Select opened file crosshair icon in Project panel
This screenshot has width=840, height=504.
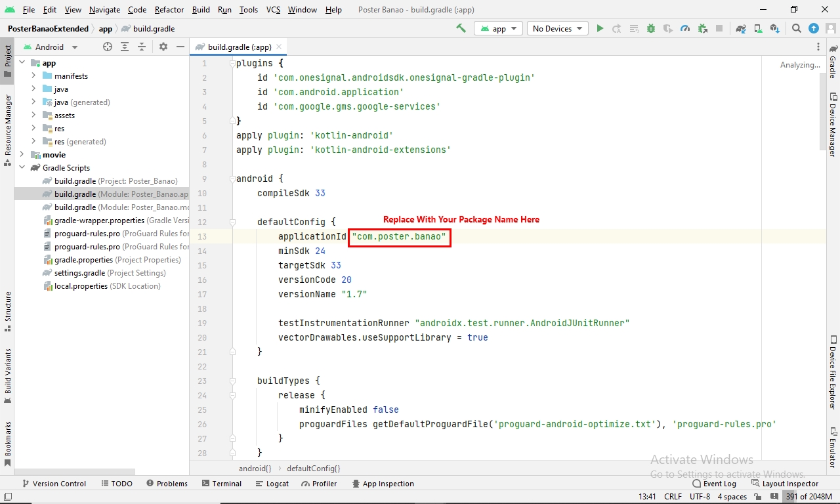[x=108, y=47]
